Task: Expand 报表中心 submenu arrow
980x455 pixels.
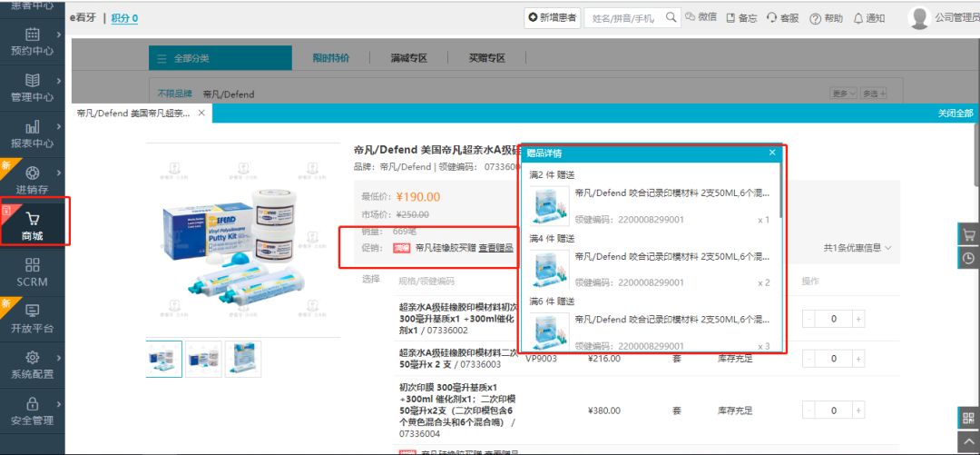Action: (x=59, y=127)
